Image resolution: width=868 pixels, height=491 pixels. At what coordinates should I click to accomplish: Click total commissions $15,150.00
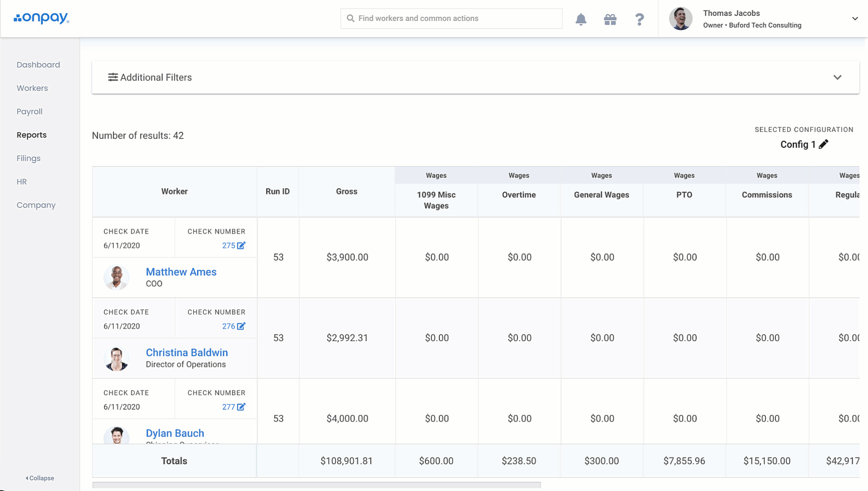767,461
